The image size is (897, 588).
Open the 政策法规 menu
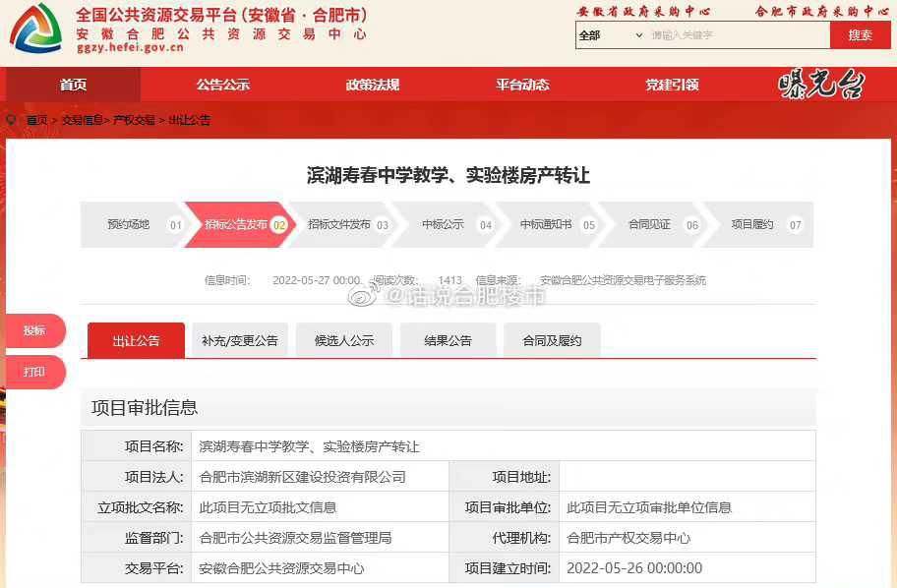click(x=373, y=85)
